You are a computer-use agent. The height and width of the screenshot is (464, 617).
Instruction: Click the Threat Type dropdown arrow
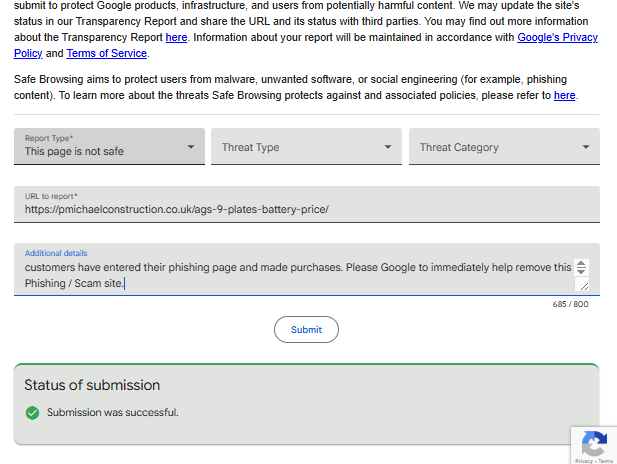[388, 147]
